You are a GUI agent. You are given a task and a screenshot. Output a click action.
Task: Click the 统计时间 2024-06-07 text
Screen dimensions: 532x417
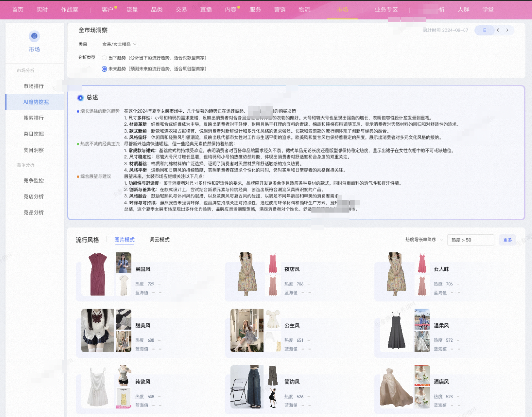(446, 30)
